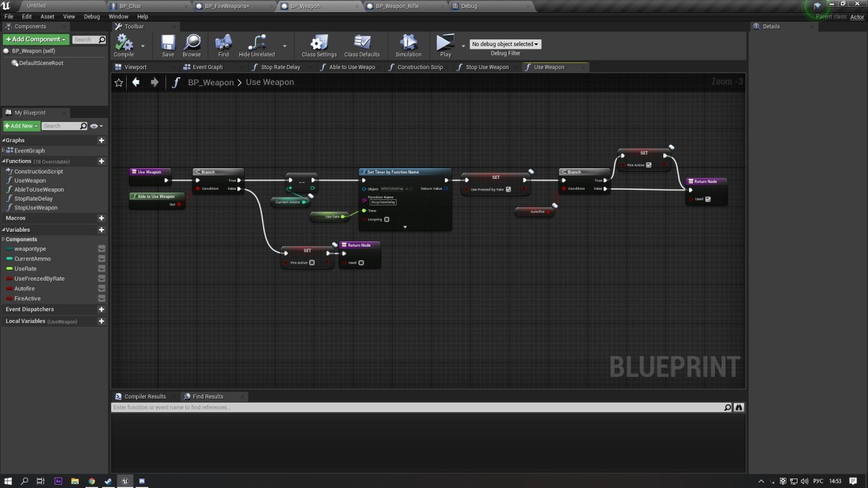This screenshot has height=488, width=868.
Task: Open debug object filter dropdown
Action: (505, 44)
